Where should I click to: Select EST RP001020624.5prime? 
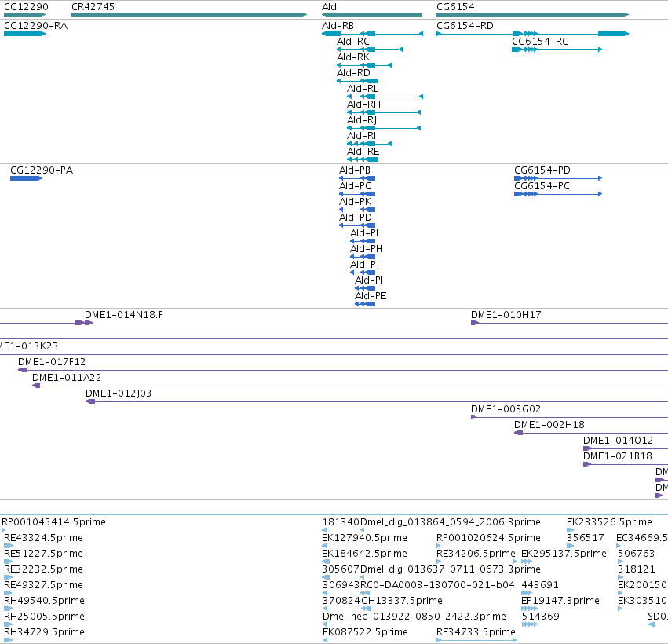(488, 538)
